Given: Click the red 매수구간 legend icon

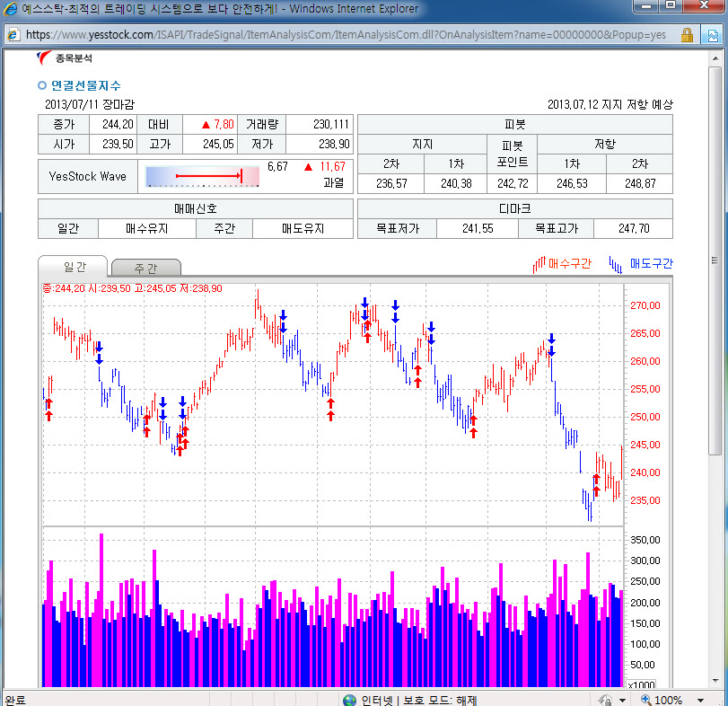Looking at the screenshot, I should click(x=539, y=264).
